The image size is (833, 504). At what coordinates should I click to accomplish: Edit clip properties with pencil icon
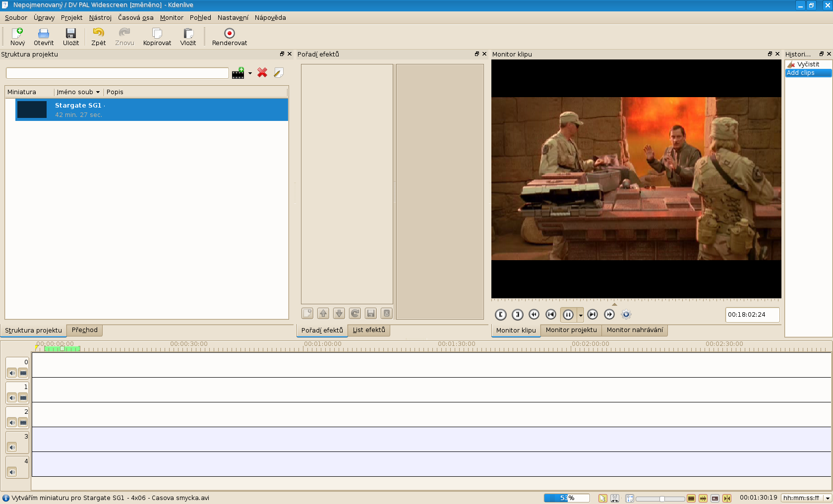279,73
